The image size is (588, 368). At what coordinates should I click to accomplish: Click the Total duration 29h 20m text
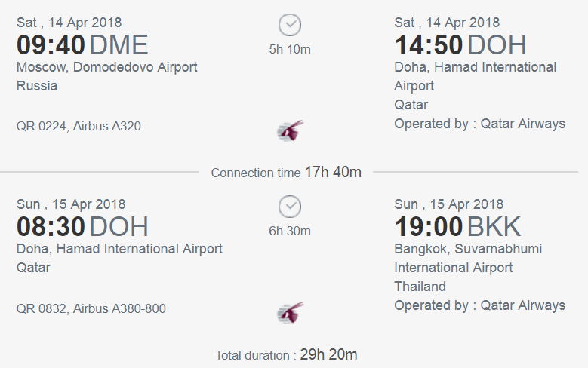[286, 354]
